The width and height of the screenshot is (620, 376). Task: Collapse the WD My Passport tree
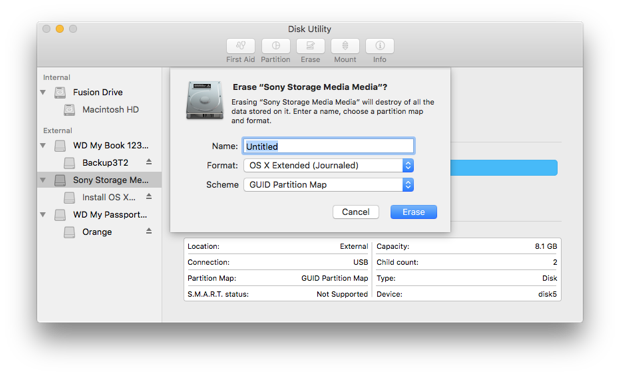43,215
